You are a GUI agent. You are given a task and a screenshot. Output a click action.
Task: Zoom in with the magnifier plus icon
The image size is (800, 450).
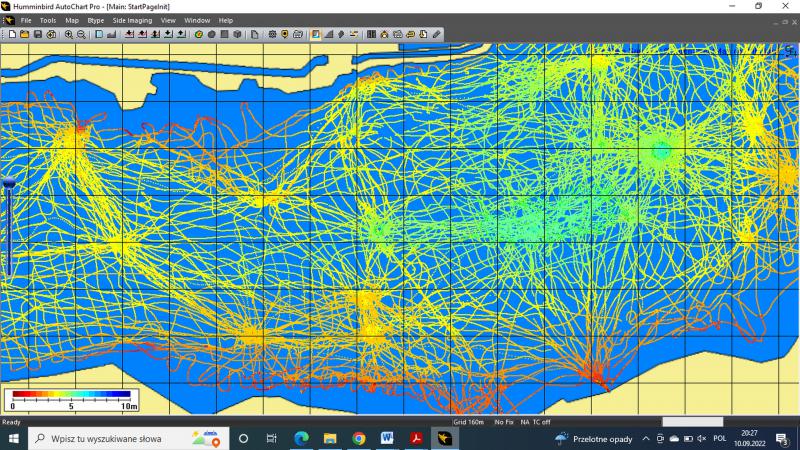[69, 34]
